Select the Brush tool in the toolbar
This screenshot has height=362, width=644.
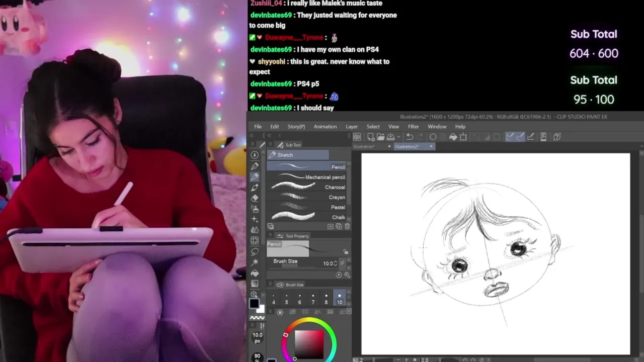(255, 187)
